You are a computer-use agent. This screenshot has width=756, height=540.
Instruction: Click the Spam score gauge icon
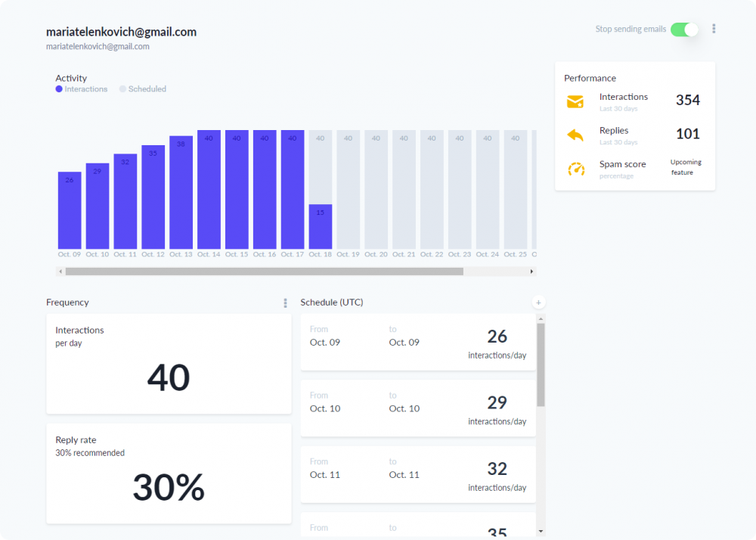[x=576, y=169]
